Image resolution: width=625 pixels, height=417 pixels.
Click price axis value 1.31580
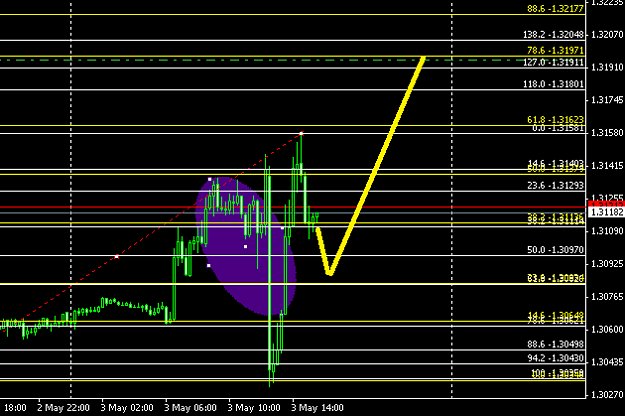pyautogui.click(x=607, y=133)
